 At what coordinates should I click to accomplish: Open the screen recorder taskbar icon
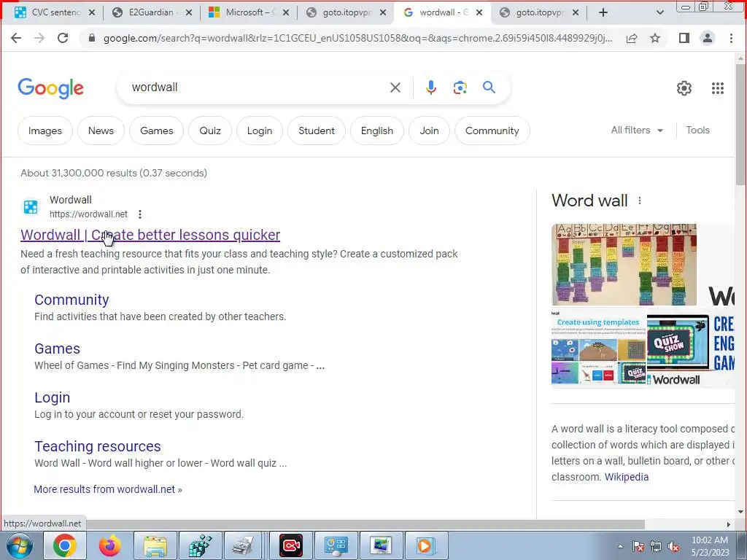[290, 545]
